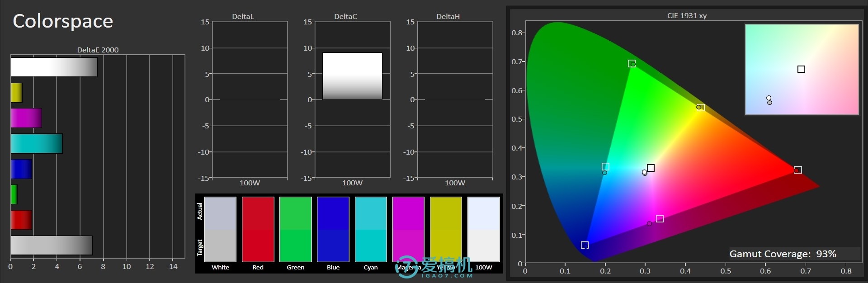Select the Red color swatch
Viewport: 868px width, 283px height.
pyautogui.click(x=258, y=229)
